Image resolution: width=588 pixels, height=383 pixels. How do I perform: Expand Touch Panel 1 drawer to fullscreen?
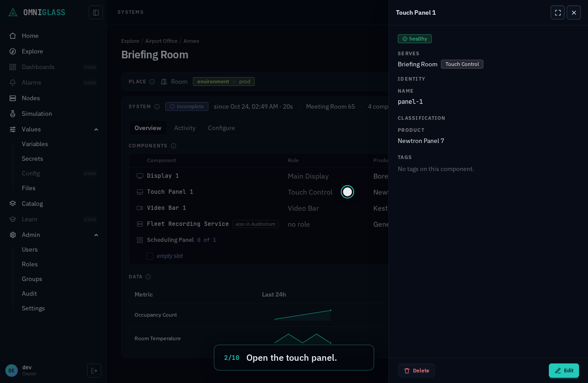point(558,12)
